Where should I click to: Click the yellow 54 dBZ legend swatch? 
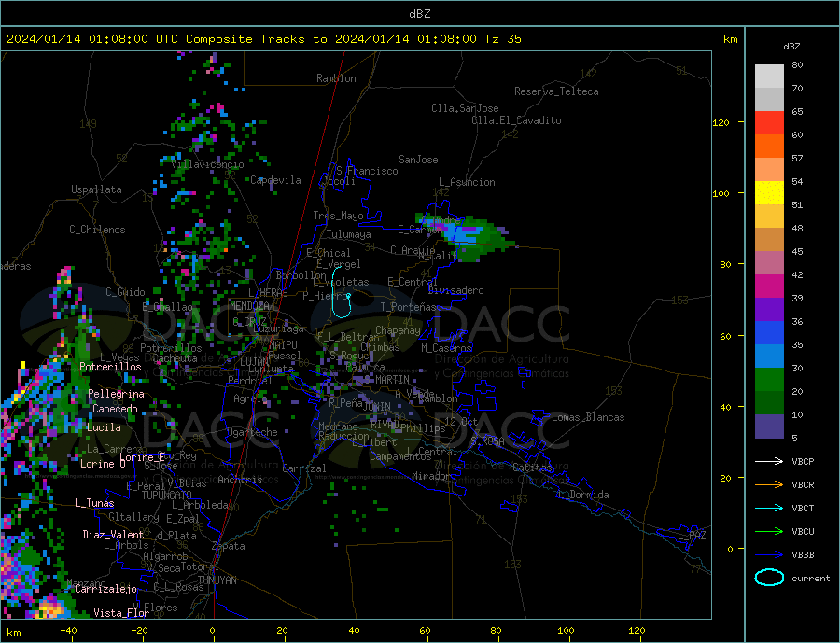click(x=769, y=193)
